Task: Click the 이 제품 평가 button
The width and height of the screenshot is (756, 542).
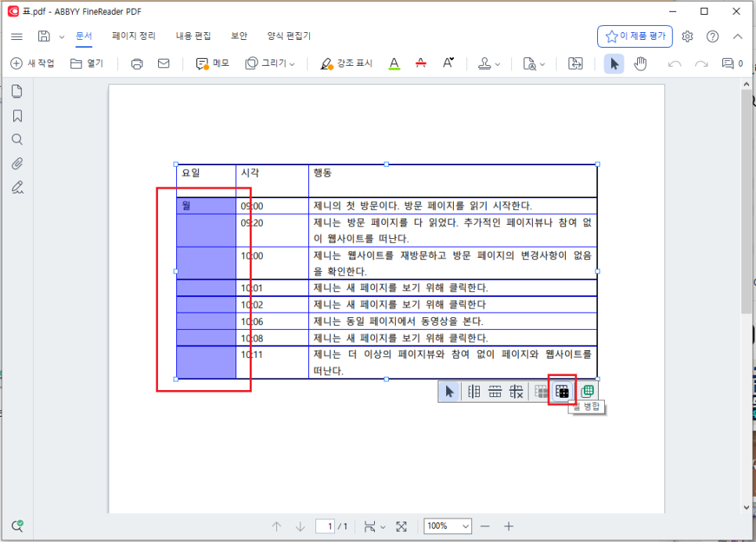Action: (635, 36)
